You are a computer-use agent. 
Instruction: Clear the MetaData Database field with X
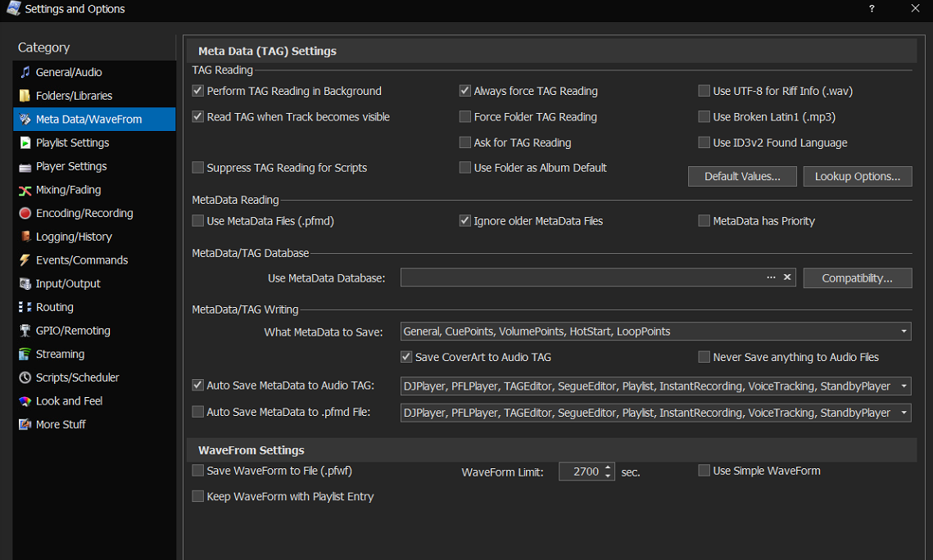click(787, 278)
